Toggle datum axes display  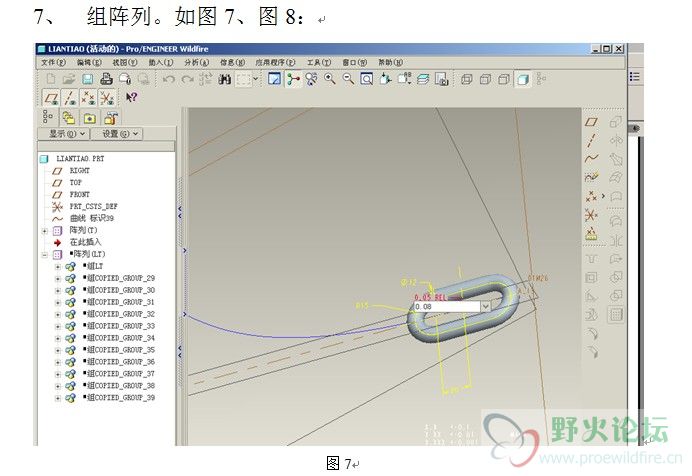pos(70,97)
